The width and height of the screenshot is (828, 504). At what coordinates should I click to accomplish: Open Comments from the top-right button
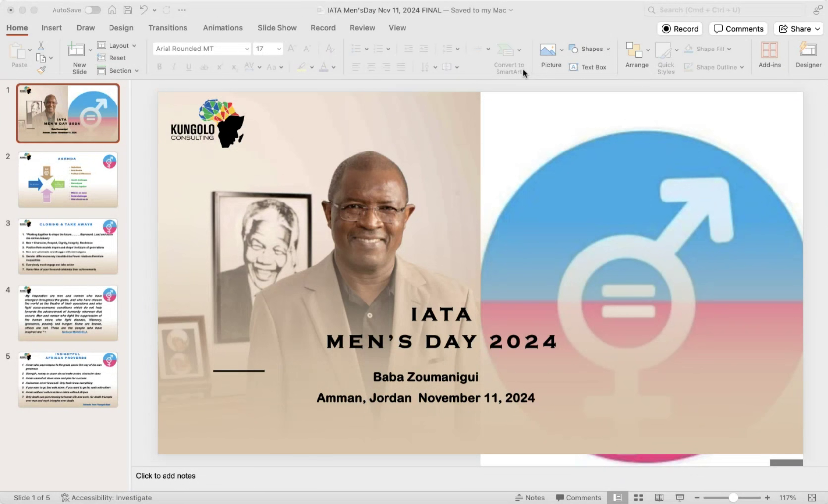click(x=738, y=29)
